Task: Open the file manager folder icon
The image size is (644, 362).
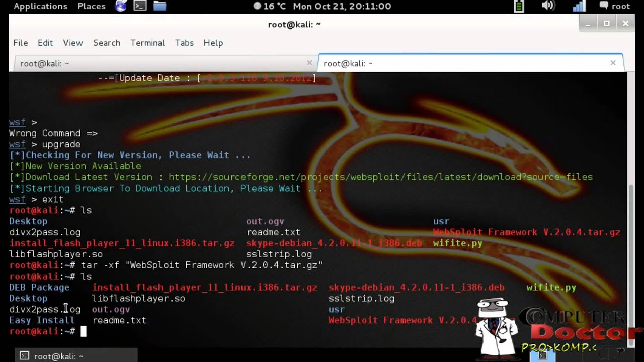Action: (x=159, y=6)
